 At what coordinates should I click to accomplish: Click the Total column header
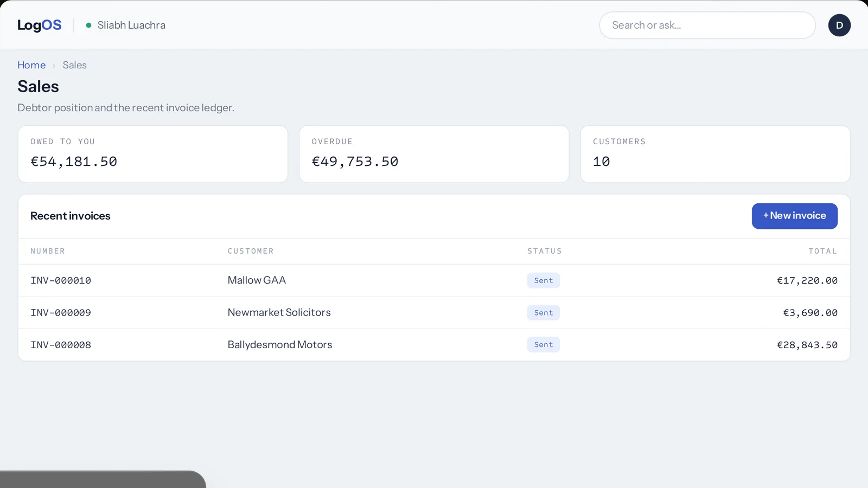coord(823,251)
